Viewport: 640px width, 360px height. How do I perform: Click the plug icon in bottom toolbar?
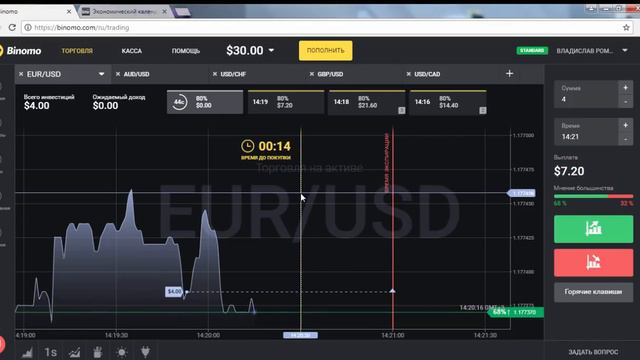pyautogui.click(x=145, y=352)
